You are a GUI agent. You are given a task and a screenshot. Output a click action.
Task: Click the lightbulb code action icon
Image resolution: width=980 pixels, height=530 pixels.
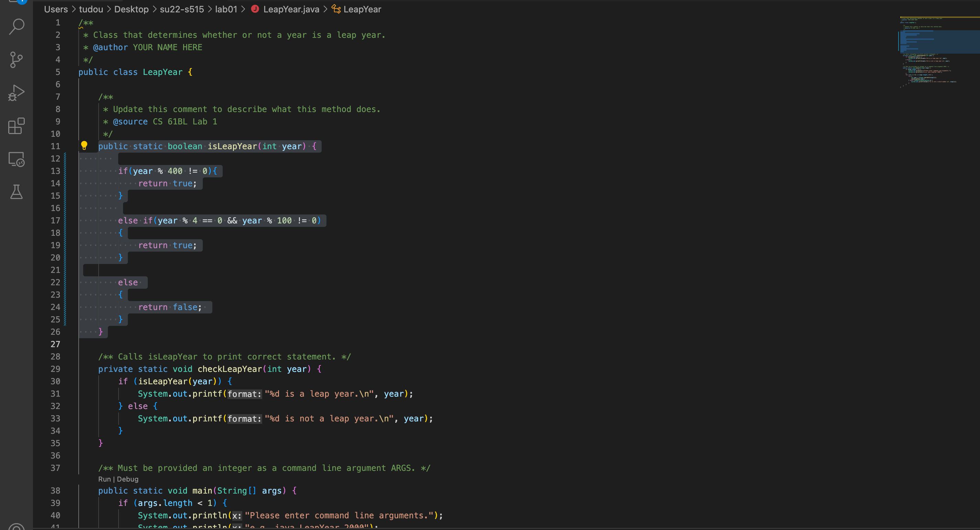(84, 145)
